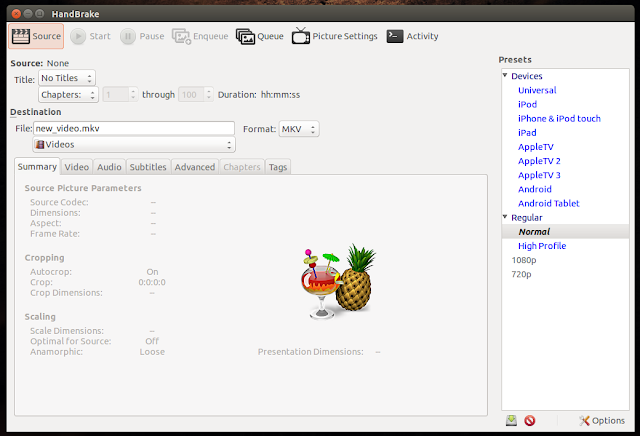The image size is (640, 436).
Task: Select the Universal preset
Action: (537, 90)
